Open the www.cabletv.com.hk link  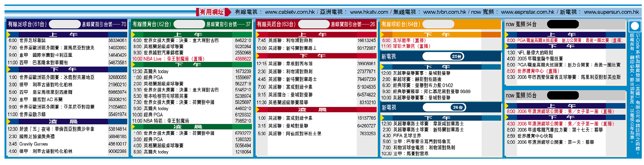tap(290, 12)
